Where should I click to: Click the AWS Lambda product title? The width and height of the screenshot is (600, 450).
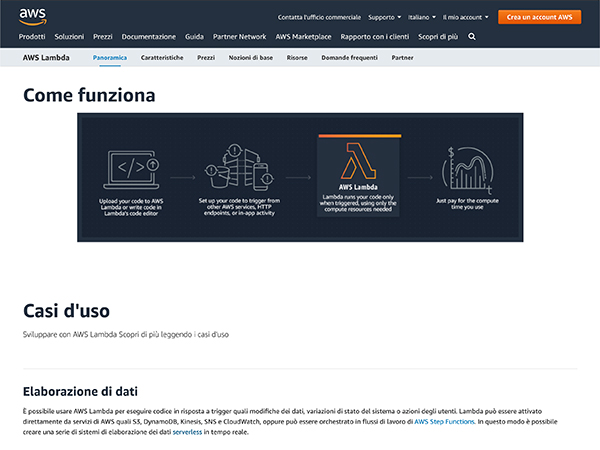click(x=46, y=58)
